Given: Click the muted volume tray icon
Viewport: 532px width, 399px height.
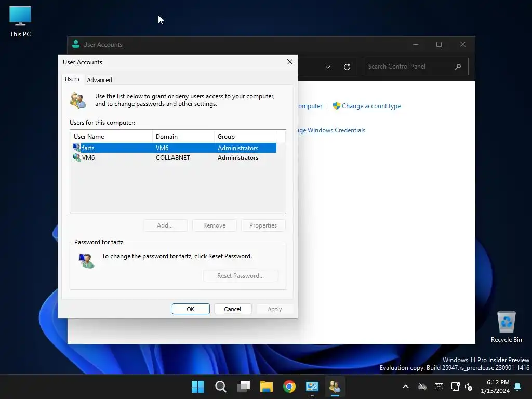Looking at the screenshot, I should (469, 387).
